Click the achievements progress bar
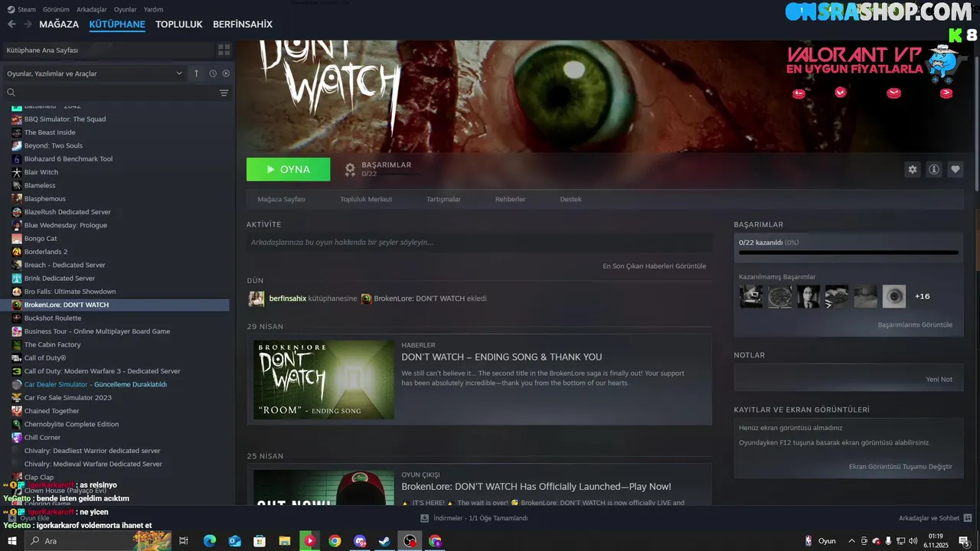Viewport: 980px width, 551px height. pos(848,253)
